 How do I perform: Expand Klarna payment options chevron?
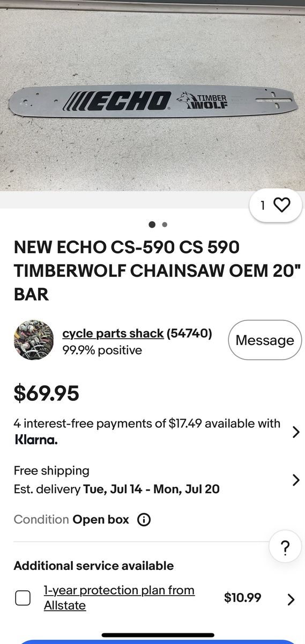pyautogui.click(x=296, y=432)
